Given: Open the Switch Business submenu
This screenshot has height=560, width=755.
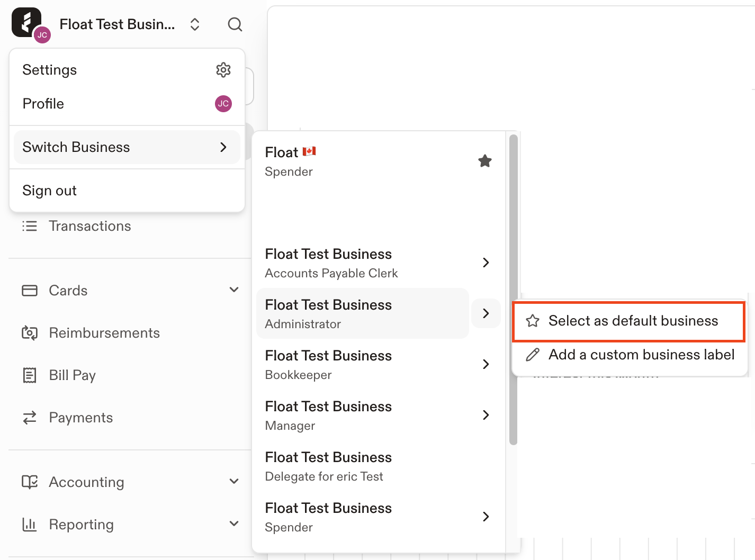Looking at the screenshot, I should (x=127, y=147).
